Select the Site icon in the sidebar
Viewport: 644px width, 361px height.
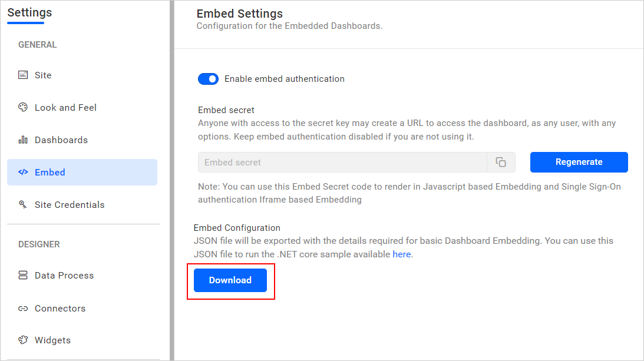click(23, 75)
